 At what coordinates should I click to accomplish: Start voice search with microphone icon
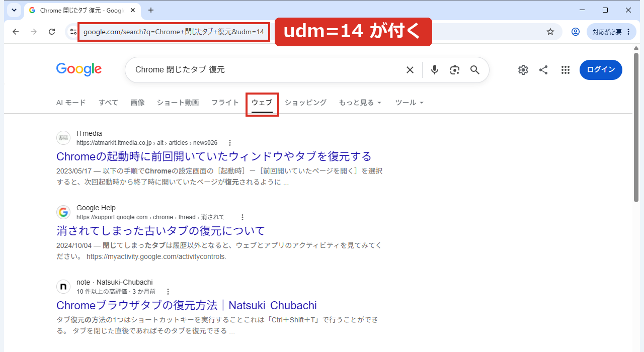coord(435,70)
